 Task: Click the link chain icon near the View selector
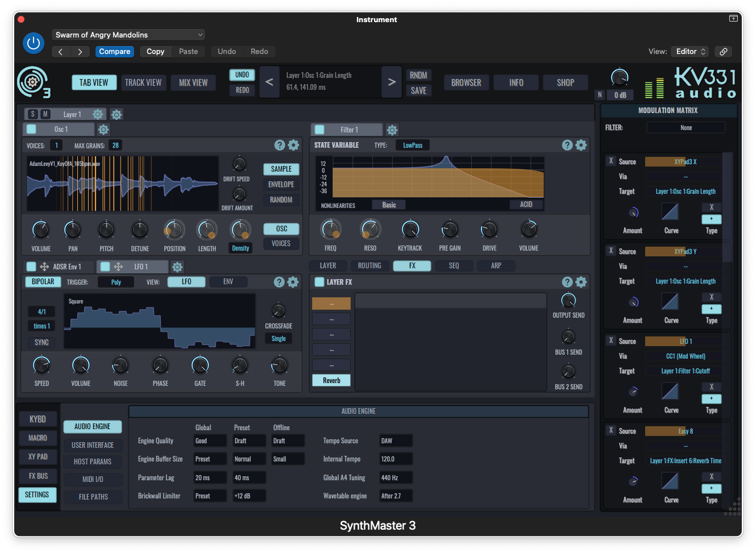[723, 51]
